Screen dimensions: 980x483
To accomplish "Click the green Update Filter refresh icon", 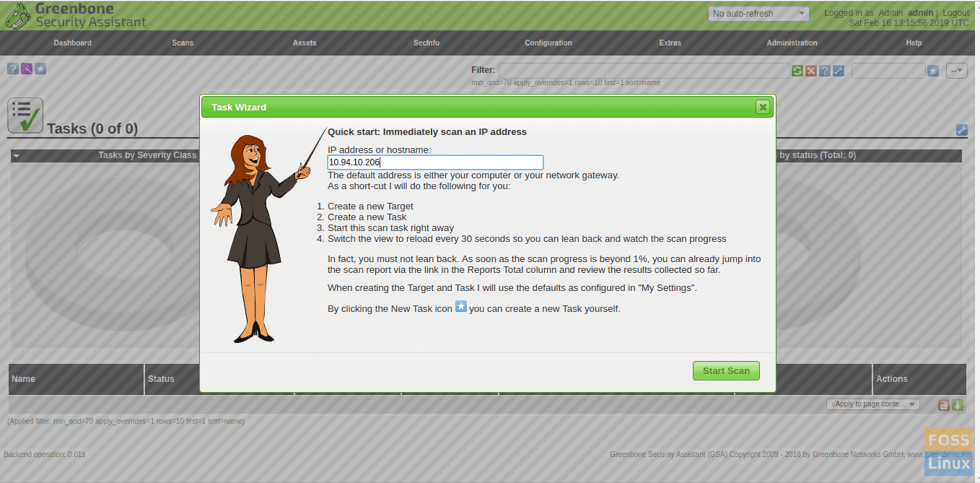I will click(x=797, y=71).
